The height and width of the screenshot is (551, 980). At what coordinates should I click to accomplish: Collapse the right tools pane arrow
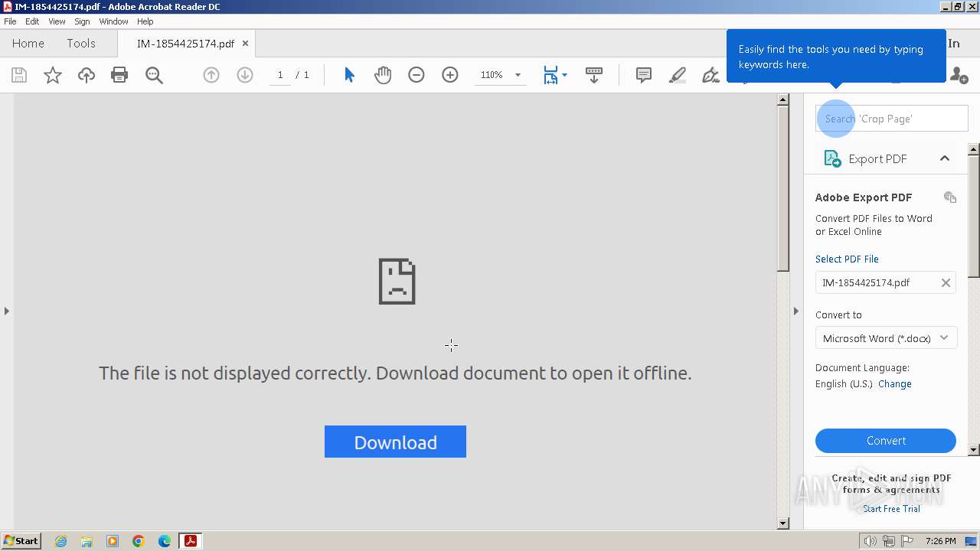(x=795, y=311)
